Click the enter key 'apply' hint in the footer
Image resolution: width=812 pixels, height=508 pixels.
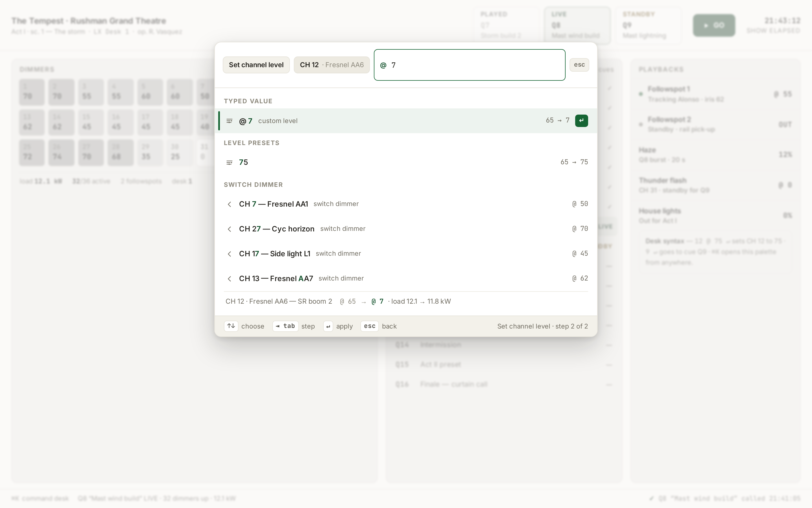click(x=328, y=326)
